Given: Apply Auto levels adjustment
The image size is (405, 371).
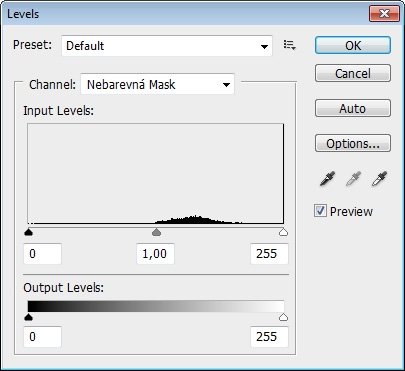Looking at the screenshot, I should (353, 108).
